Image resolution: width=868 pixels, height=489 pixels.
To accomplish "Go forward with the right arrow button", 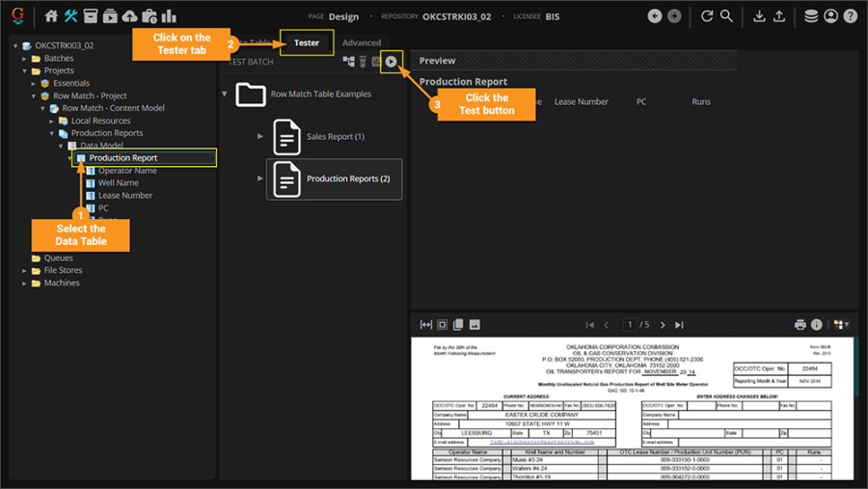I will [x=674, y=16].
